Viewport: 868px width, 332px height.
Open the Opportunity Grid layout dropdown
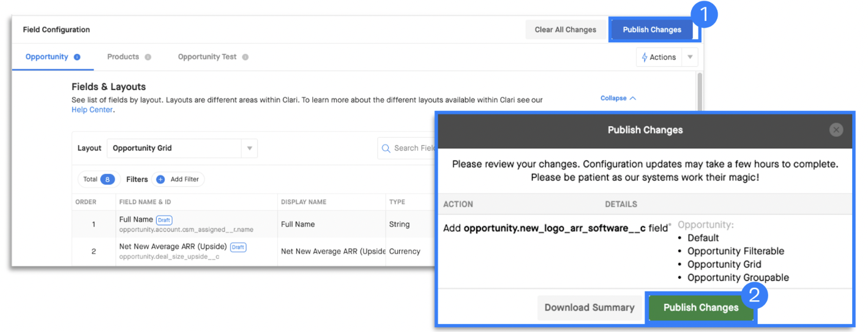click(182, 148)
